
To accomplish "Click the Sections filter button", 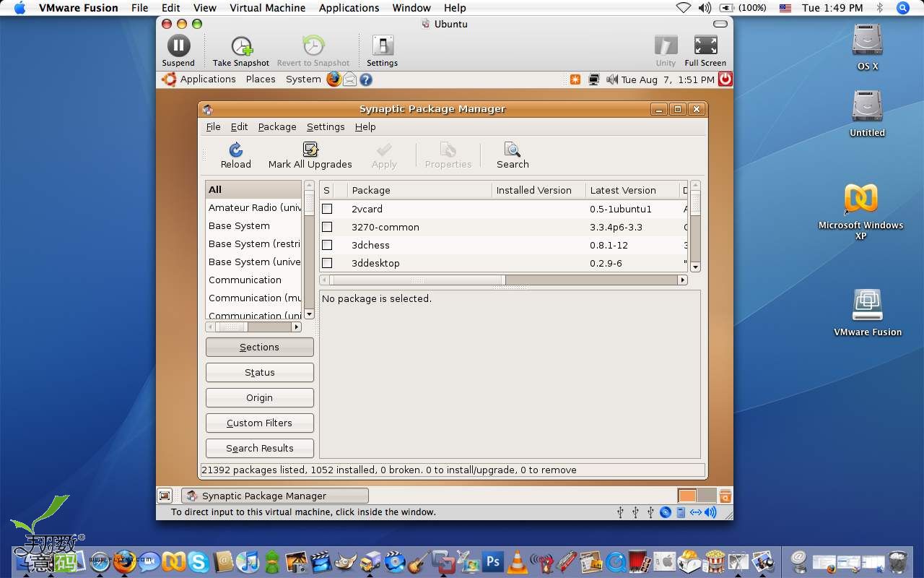I will (x=259, y=347).
